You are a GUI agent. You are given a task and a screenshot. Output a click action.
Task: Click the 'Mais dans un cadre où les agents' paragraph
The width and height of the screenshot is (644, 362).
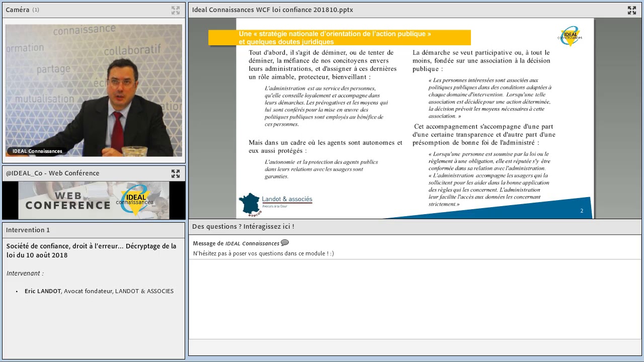(x=326, y=146)
